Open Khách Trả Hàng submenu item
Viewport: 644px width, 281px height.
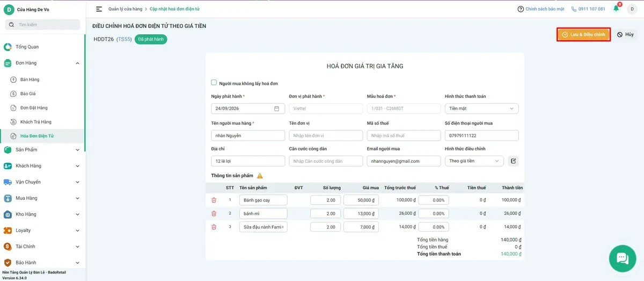[x=36, y=122]
